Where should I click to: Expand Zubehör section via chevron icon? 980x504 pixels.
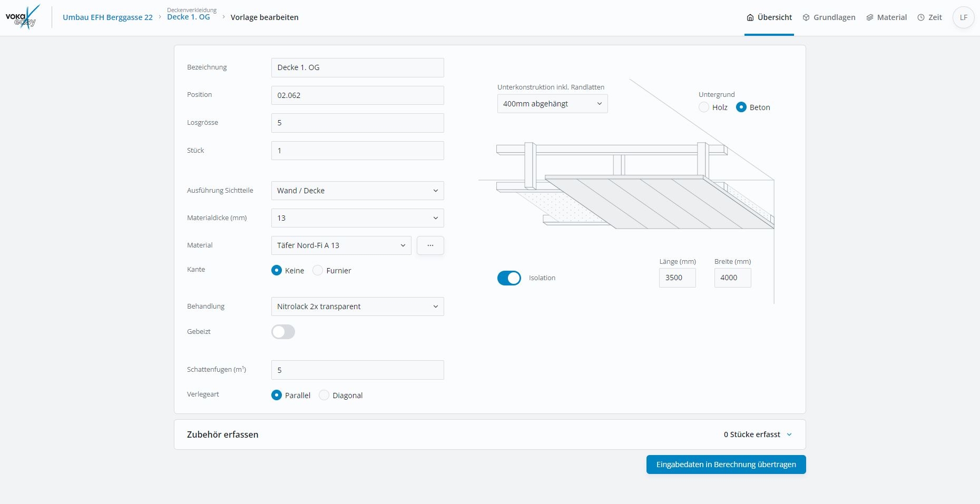(x=789, y=434)
